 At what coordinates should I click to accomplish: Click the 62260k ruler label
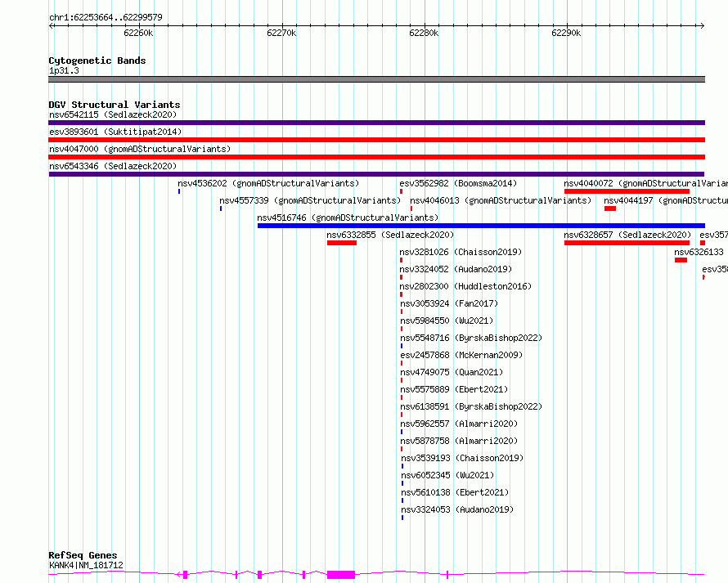(x=138, y=33)
